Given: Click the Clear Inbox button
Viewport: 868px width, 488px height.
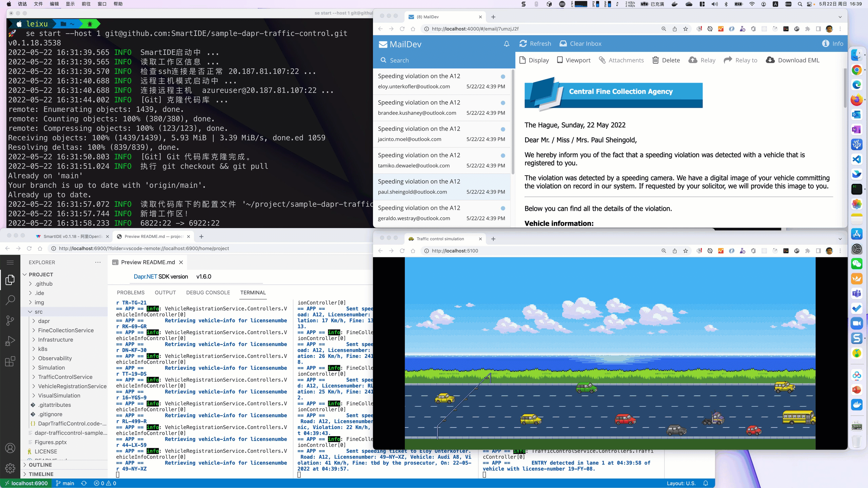Looking at the screenshot, I should point(580,44).
